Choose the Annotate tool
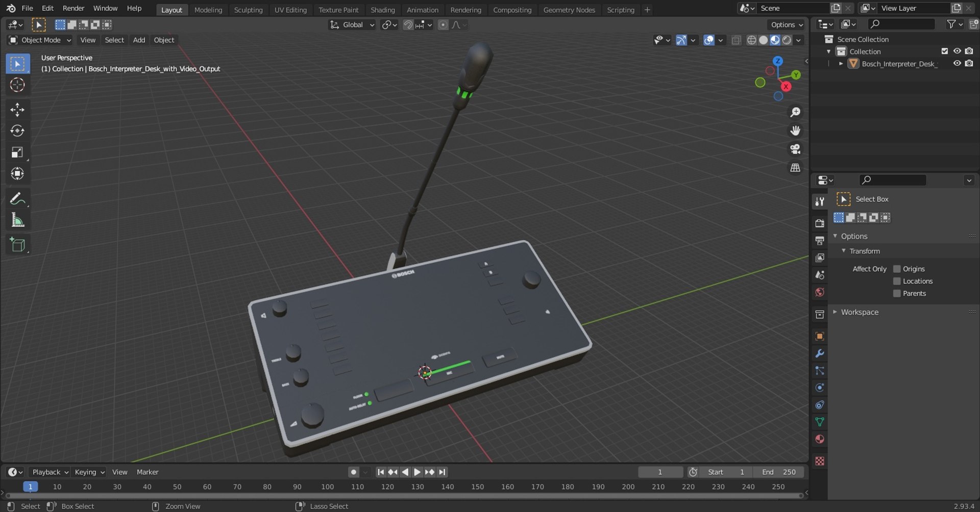Viewport: 980px width, 512px height. click(x=17, y=198)
